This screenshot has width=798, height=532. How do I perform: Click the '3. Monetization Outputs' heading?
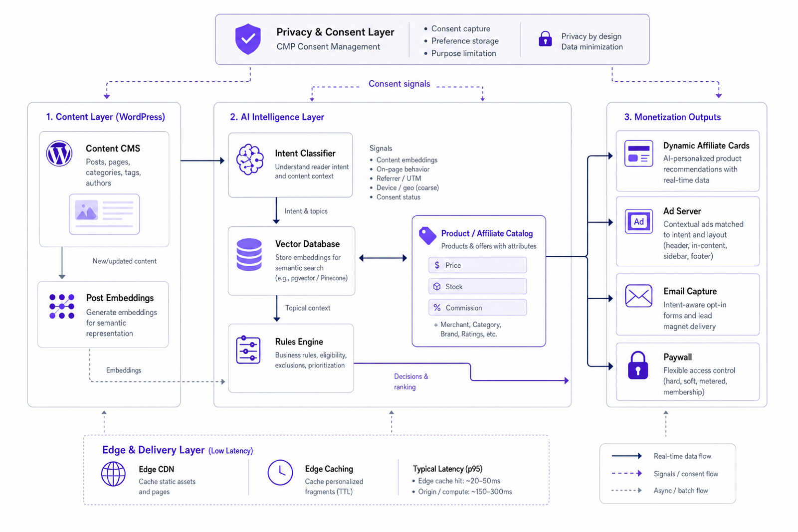click(672, 117)
